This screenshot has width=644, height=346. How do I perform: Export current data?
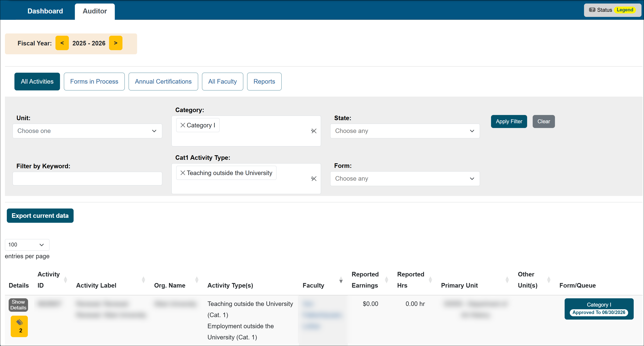(40, 216)
